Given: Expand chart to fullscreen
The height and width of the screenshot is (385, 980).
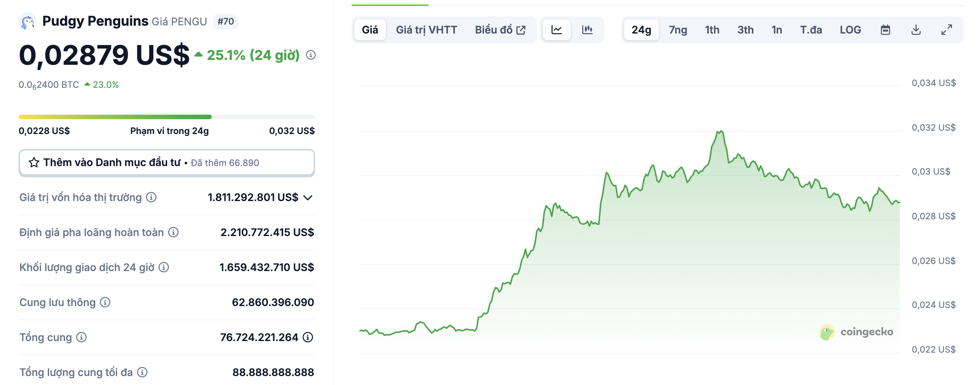Looking at the screenshot, I should coord(946,30).
